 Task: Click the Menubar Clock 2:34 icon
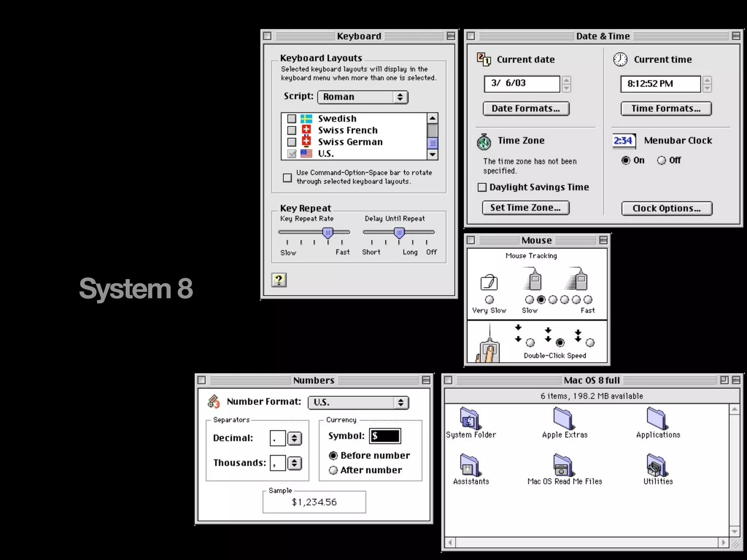point(624,141)
